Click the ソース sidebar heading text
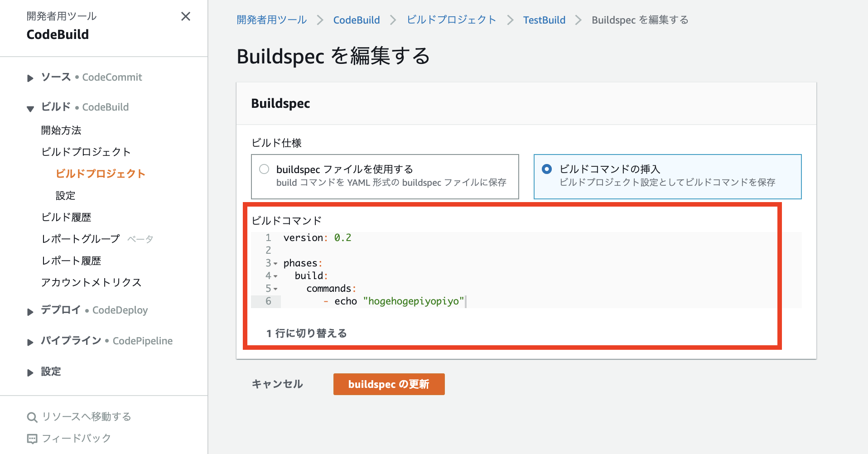868x454 pixels. pyautogui.click(x=56, y=77)
